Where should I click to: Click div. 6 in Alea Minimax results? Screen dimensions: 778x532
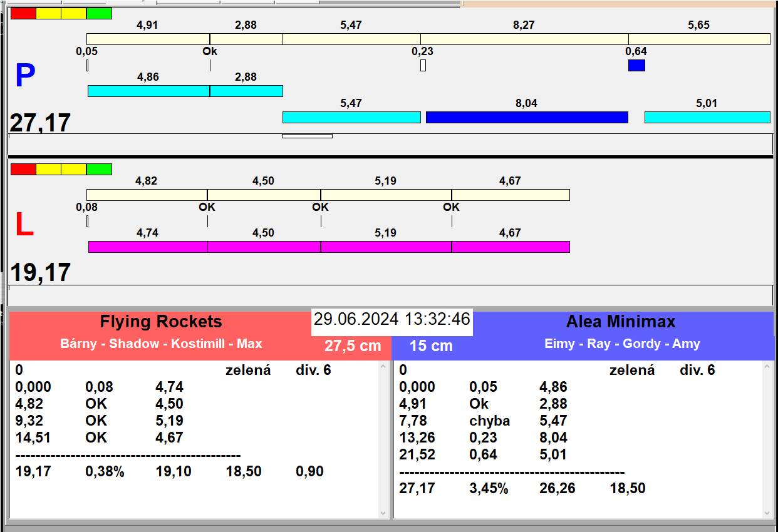697,370
